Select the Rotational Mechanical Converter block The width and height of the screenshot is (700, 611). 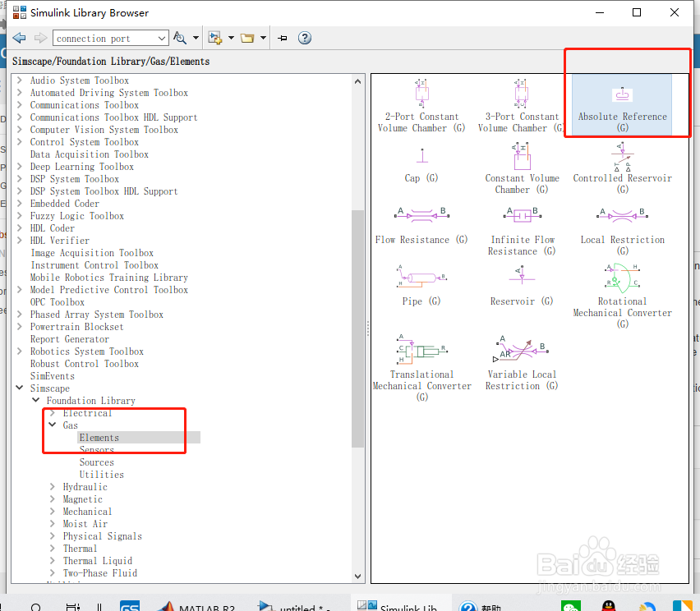click(x=622, y=296)
